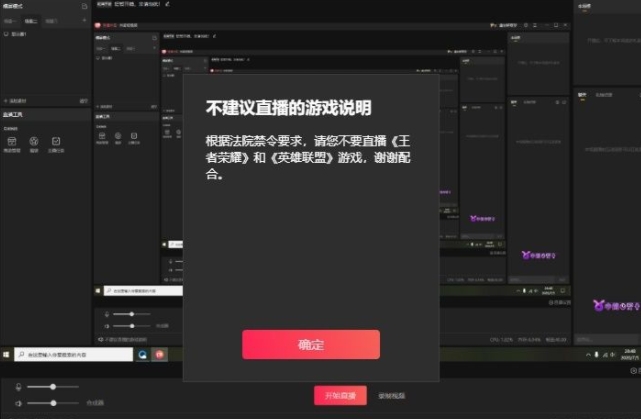This screenshot has height=419, width=641.
Task: Select the 场景三 tab
Action: [53, 20]
